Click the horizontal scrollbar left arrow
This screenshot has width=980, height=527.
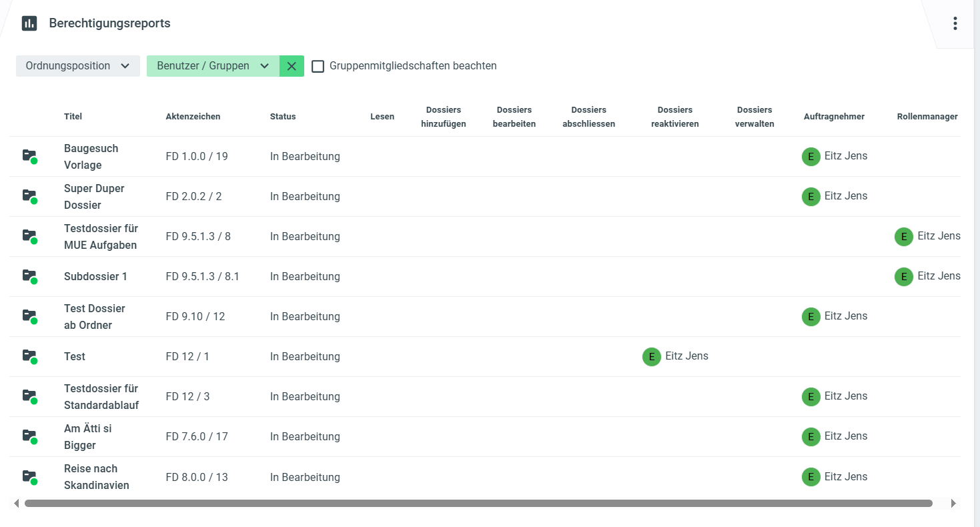pyautogui.click(x=16, y=504)
